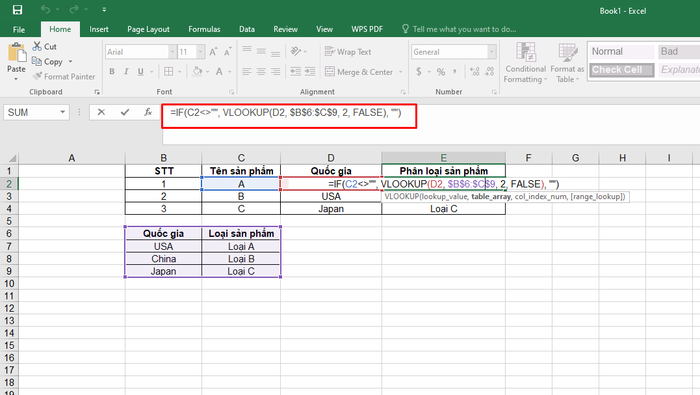Click Increase Decimal icon
Image resolution: width=700 pixels, height=395 pixels.
point(475,71)
